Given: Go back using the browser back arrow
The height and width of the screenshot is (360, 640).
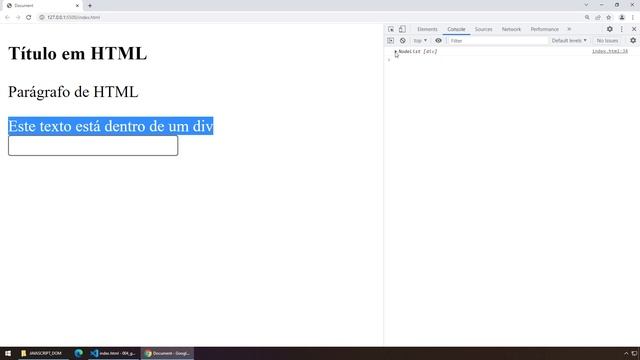Looking at the screenshot, I should [x=7, y=18].
